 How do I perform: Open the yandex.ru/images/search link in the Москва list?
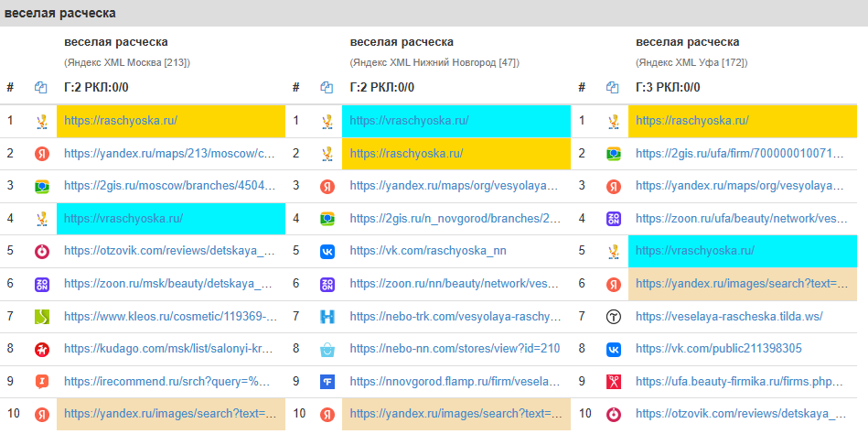(x=169, y=414)
